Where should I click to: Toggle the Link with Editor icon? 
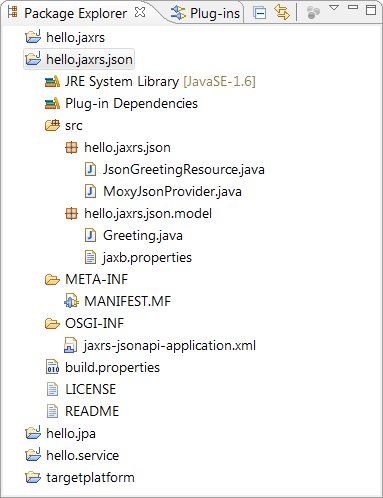point(282,13)
